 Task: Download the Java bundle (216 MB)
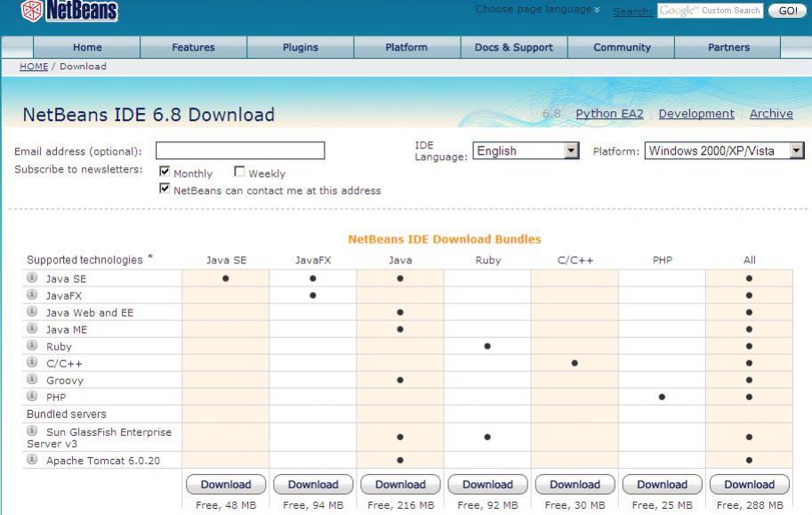coord(400,485)
